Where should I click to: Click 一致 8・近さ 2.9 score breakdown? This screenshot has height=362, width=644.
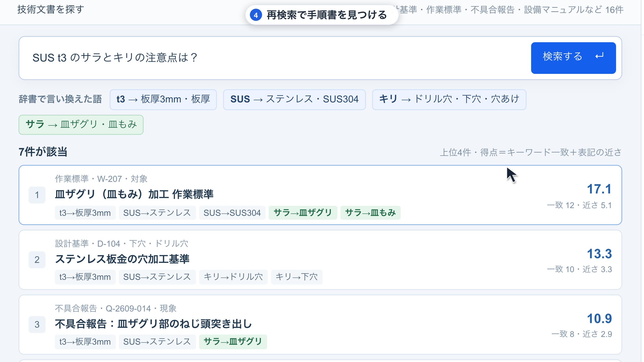pyautogui.click(x=582, y=334)
